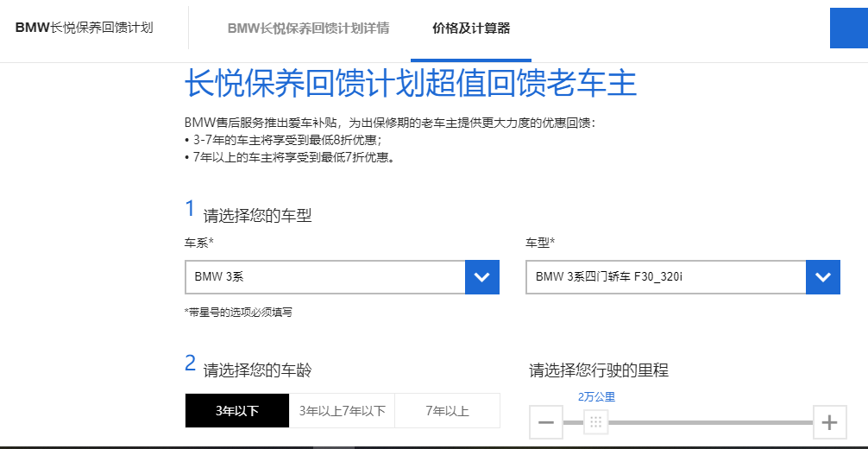Click the mileage slider handle

click(596, 422)
